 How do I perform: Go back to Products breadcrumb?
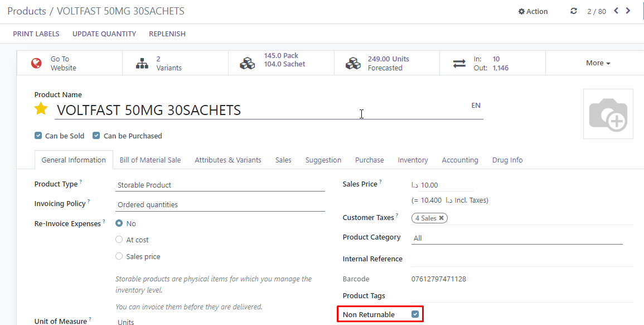coord(27,11)
